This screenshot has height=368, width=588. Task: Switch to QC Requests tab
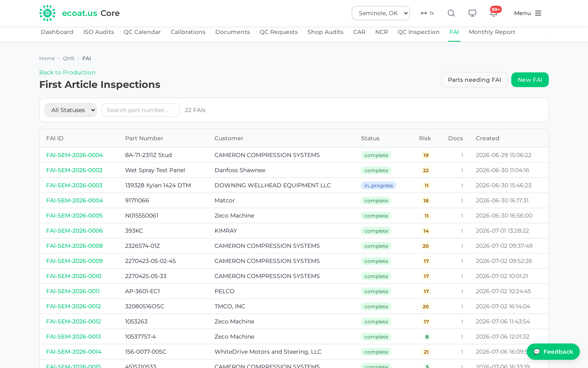278,32
